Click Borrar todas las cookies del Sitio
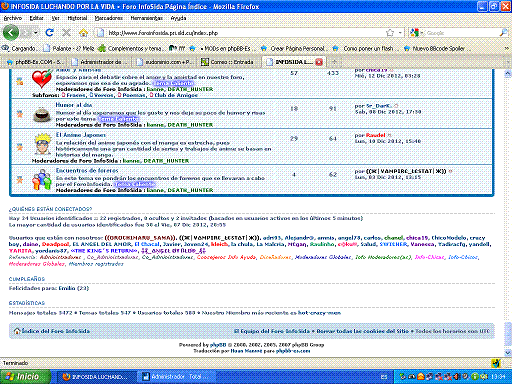 click(x=363, y=331)
